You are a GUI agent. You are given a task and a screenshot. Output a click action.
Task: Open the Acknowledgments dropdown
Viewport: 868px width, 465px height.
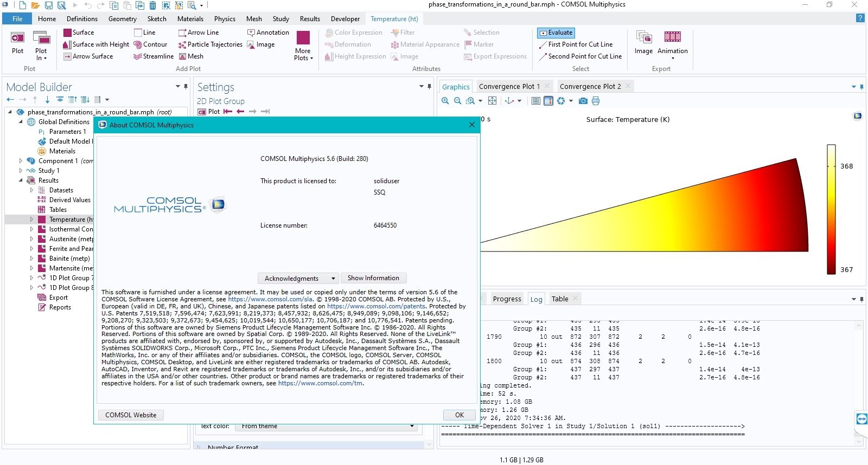[298, 279]
